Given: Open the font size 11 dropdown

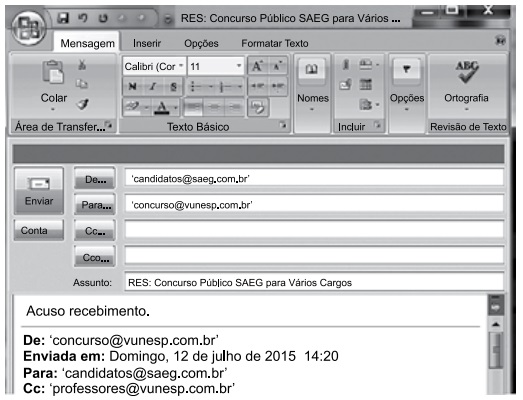Looking at the screenshot, I should coord(239,65).
